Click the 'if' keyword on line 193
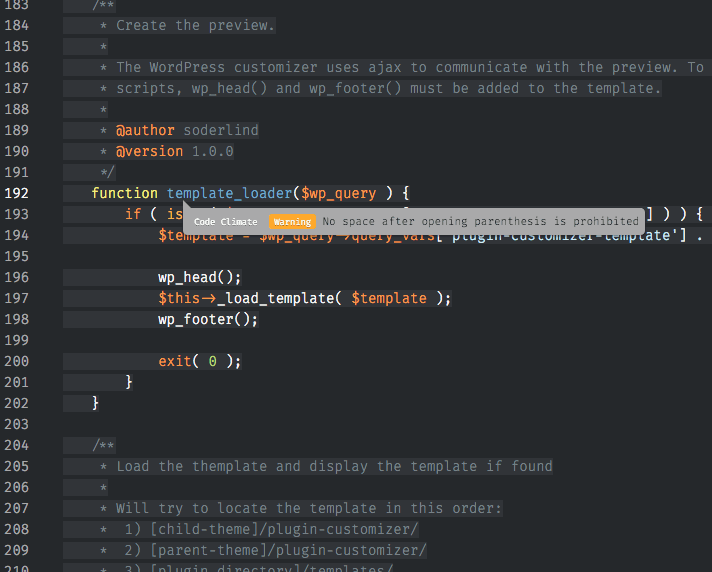The image size is (712, 572). point(133,214)
